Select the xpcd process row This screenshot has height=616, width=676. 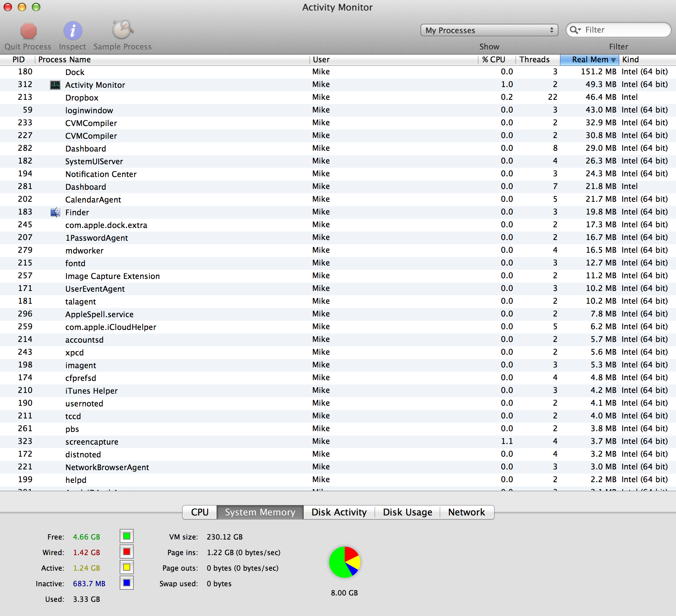(x=338, y=353)
